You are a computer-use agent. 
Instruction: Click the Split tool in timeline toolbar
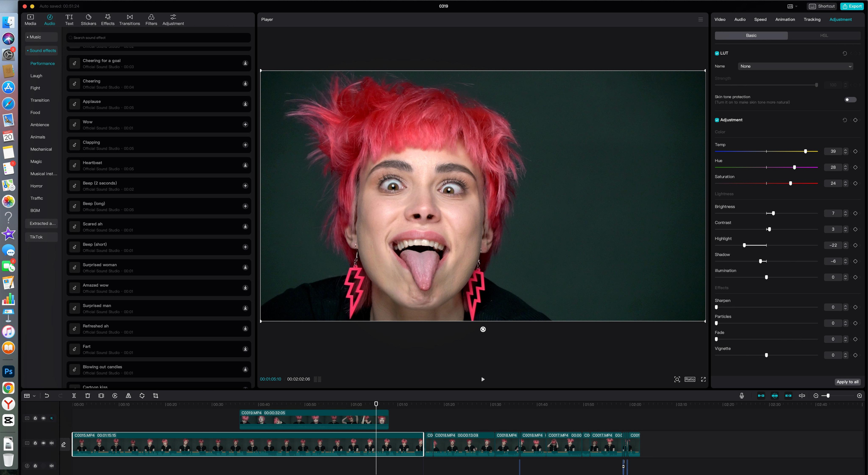pos(74,396)
